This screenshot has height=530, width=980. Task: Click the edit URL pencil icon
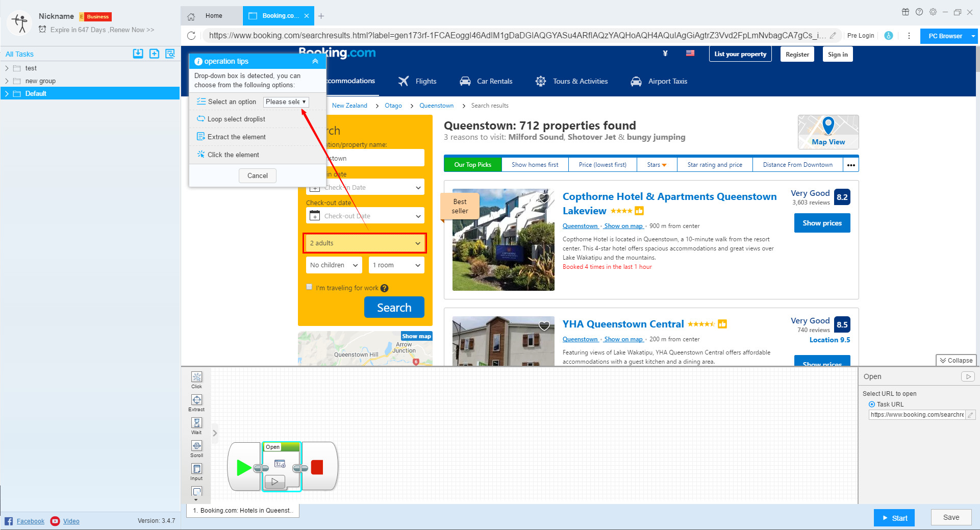pos(833,36)
